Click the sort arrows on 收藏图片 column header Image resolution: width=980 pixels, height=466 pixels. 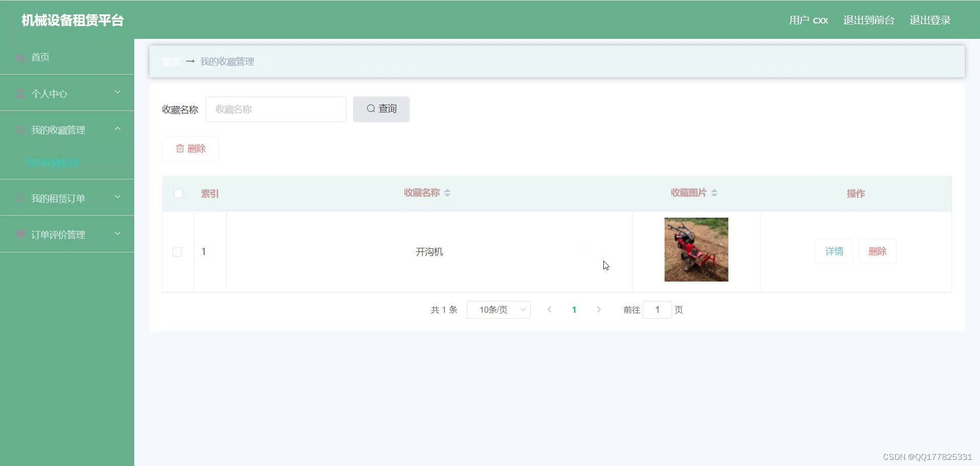point(715,193)
